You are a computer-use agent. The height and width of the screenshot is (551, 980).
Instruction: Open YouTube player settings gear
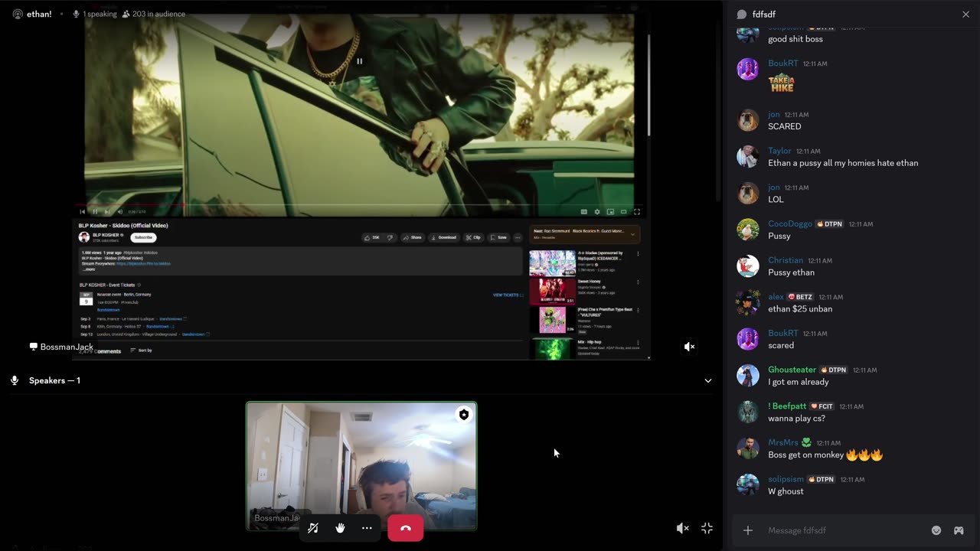coord(597,212)
